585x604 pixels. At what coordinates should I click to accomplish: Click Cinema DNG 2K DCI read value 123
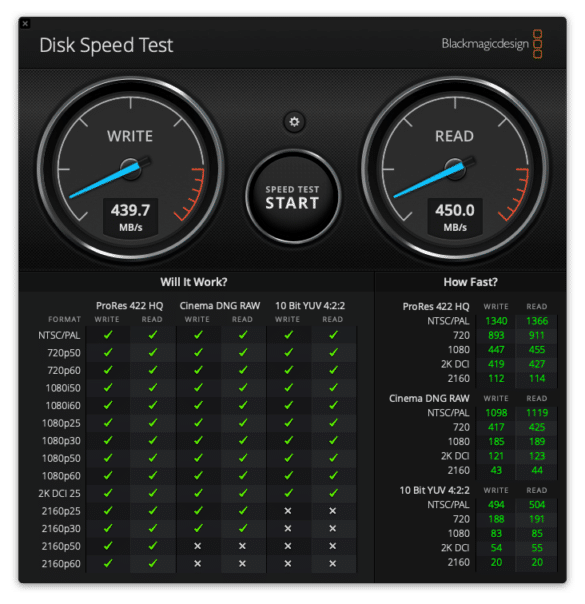click(537, 456)
